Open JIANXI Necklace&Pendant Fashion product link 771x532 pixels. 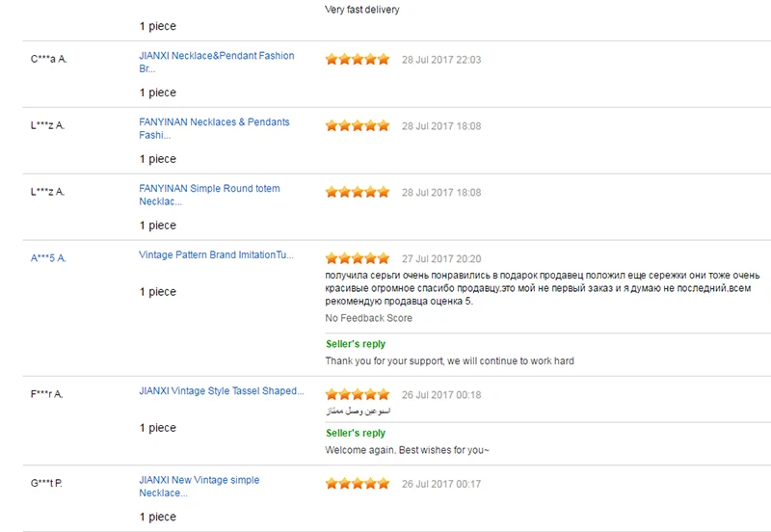tap(216, 62)
